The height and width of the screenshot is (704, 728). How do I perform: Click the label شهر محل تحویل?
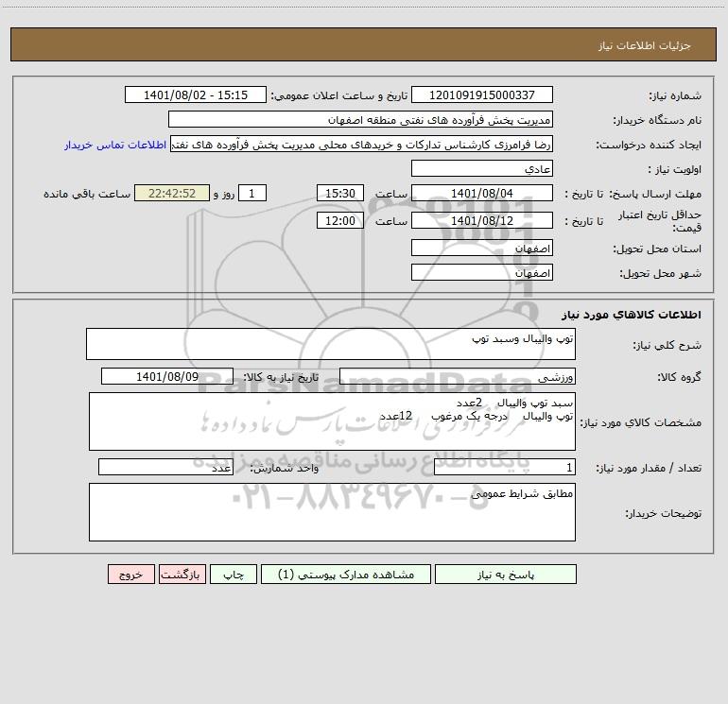tap(661, 273)
